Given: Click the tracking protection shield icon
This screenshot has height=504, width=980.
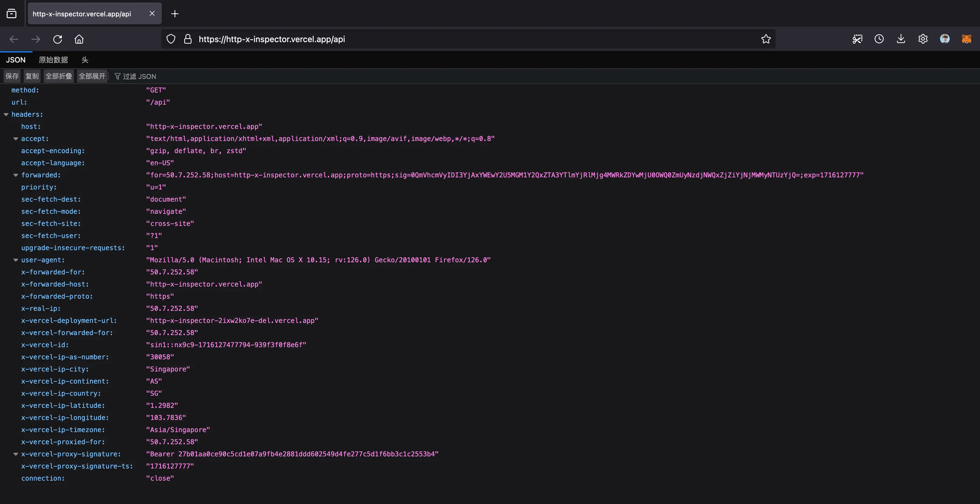Looking at the screenshot, I should pos(171,39).
